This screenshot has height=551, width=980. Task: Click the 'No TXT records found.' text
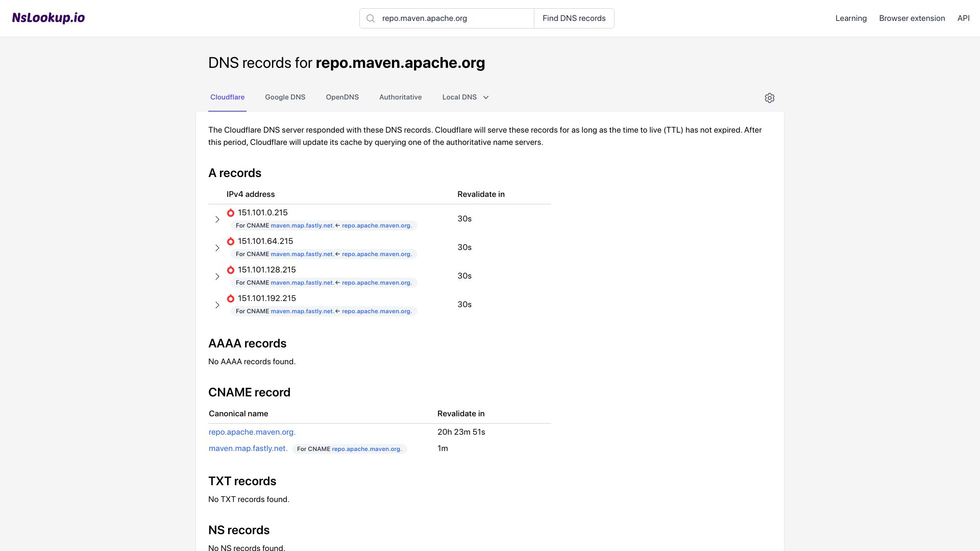[x=249, y=499]
